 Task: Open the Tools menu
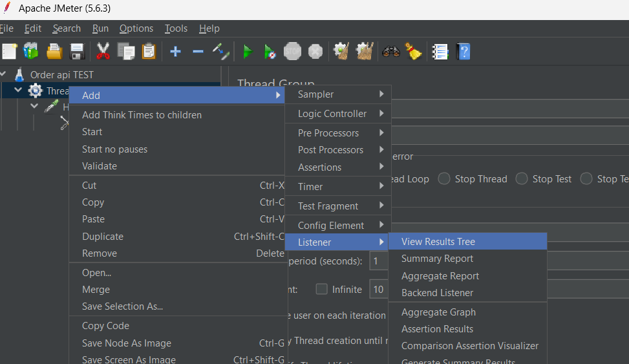tap(176, 28)
